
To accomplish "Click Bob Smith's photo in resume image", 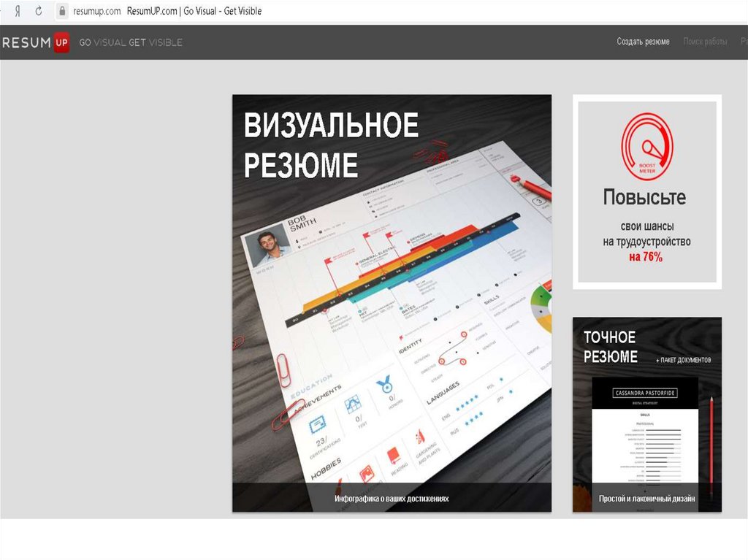I will (269, 247).
